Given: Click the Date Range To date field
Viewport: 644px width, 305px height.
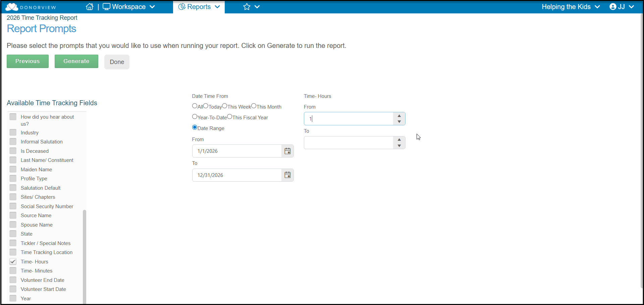Looking at the screenshot, I should click(237, 175).
